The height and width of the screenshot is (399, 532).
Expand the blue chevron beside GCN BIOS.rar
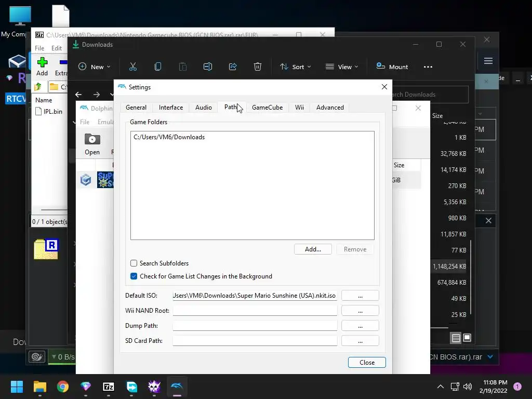pos(490,356)
